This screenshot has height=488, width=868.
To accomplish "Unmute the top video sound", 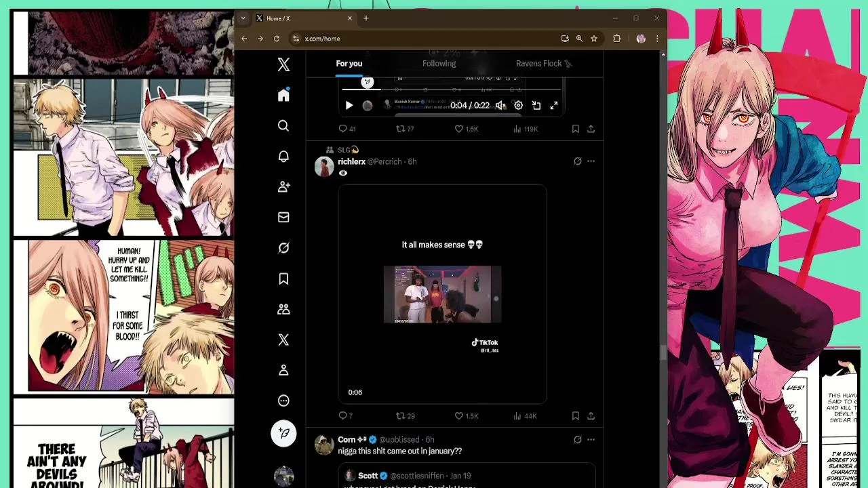I will [x=500, y=106].
